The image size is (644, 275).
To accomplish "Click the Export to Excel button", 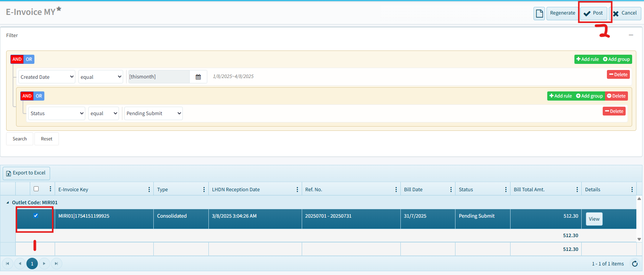I will point(26,173).
